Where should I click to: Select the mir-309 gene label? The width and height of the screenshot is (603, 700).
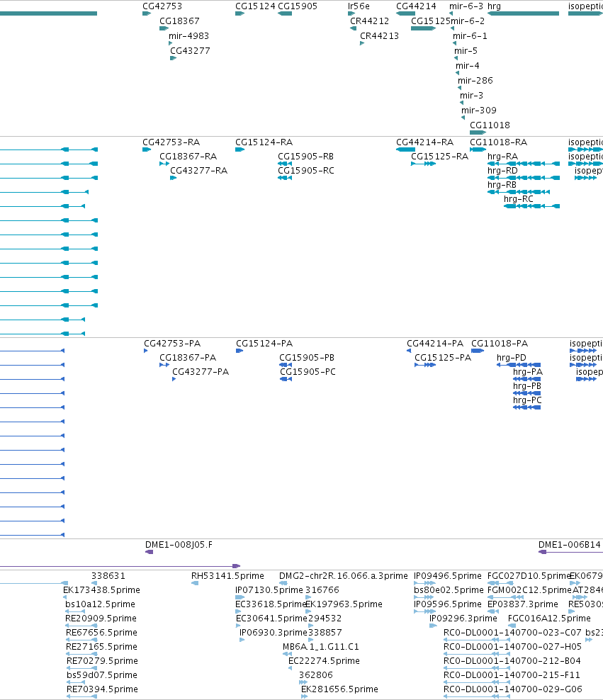(x=479, y=111)
